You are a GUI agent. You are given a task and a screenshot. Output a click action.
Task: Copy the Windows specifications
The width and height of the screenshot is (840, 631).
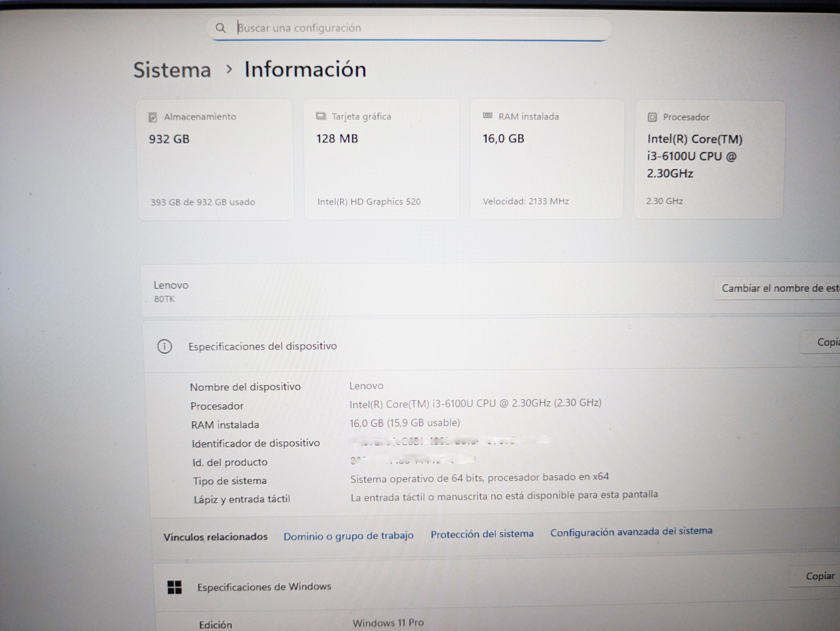820,576
